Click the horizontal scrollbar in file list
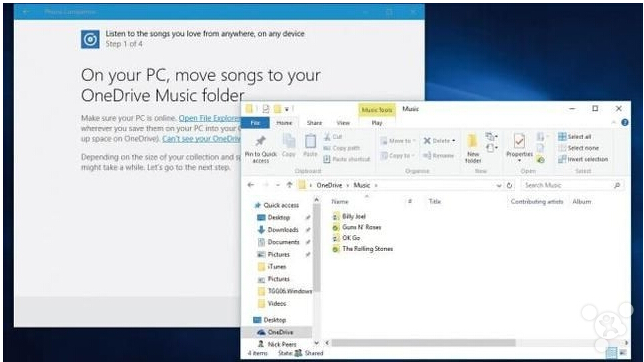Screen dimensions: 644x362 coord(423,342)
